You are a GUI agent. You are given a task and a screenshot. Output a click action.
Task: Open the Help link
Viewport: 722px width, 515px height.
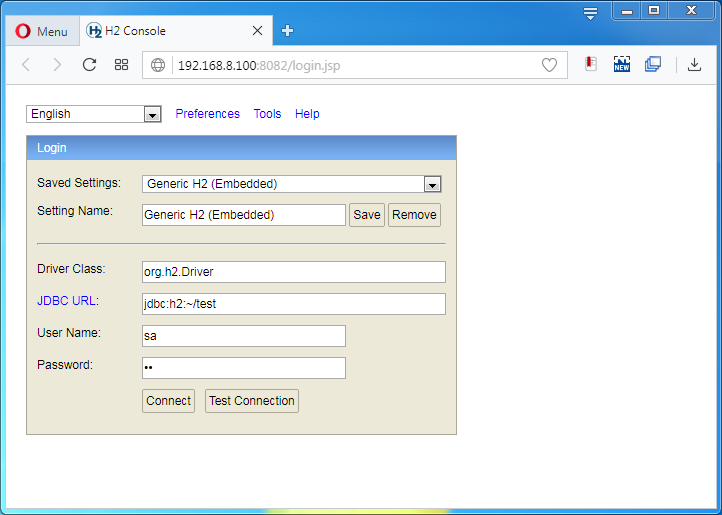pyautogui.click(x=307, y=114)
